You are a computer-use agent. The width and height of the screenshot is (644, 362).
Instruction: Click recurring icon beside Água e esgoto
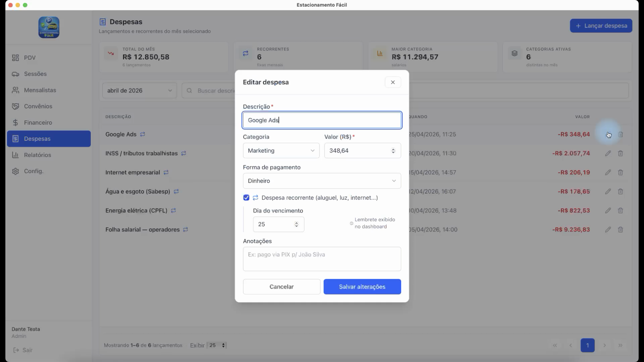[x=176, y=191]
